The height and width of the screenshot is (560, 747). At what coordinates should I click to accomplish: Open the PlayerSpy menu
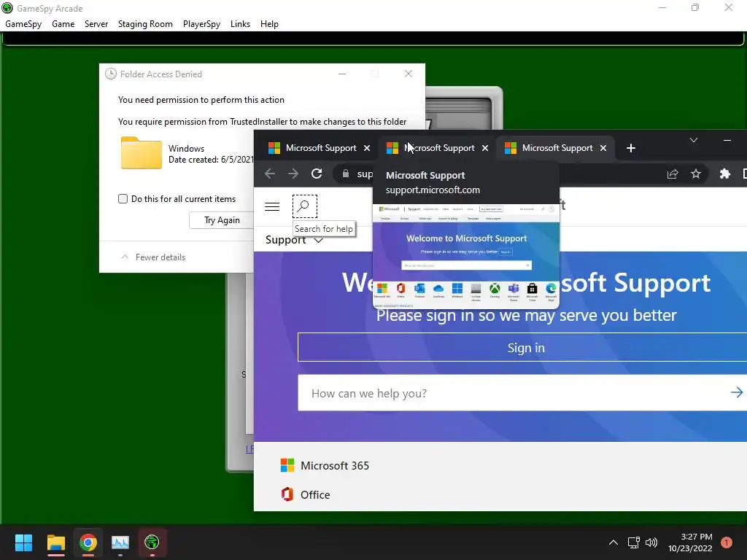(x=201, y=24)
